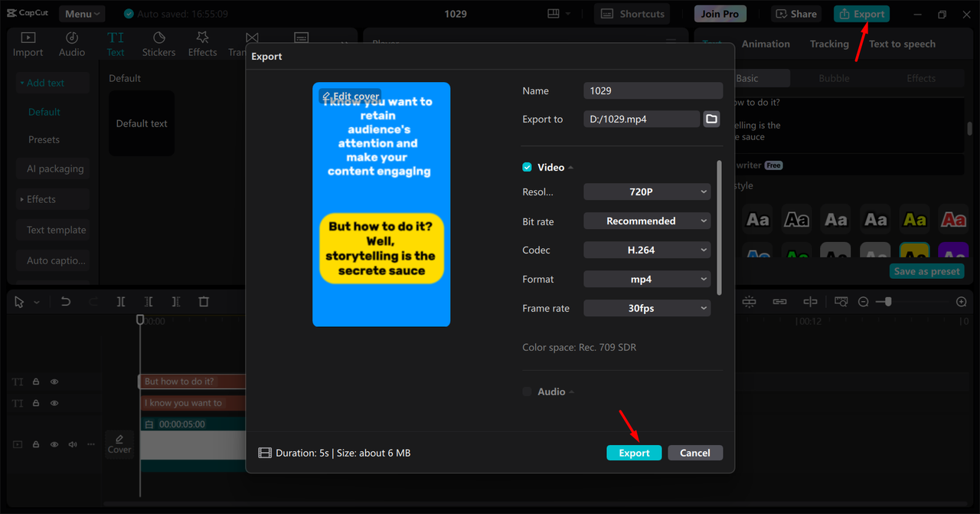Collapse the Video section arrow
Image resolution: width=980 pixels, height=514 pixels.
coord(571,168)
